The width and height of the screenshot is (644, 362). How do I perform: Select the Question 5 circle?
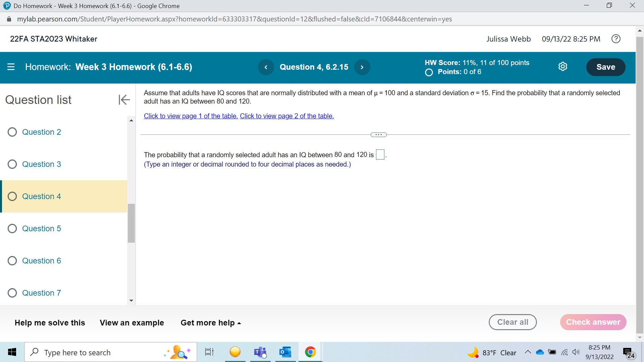click(x=12, y=229)
